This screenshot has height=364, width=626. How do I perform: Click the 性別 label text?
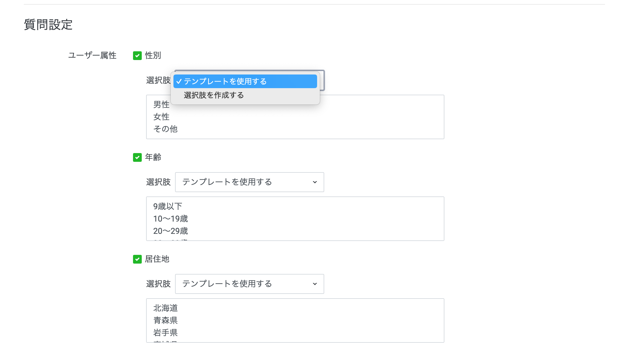153,55
